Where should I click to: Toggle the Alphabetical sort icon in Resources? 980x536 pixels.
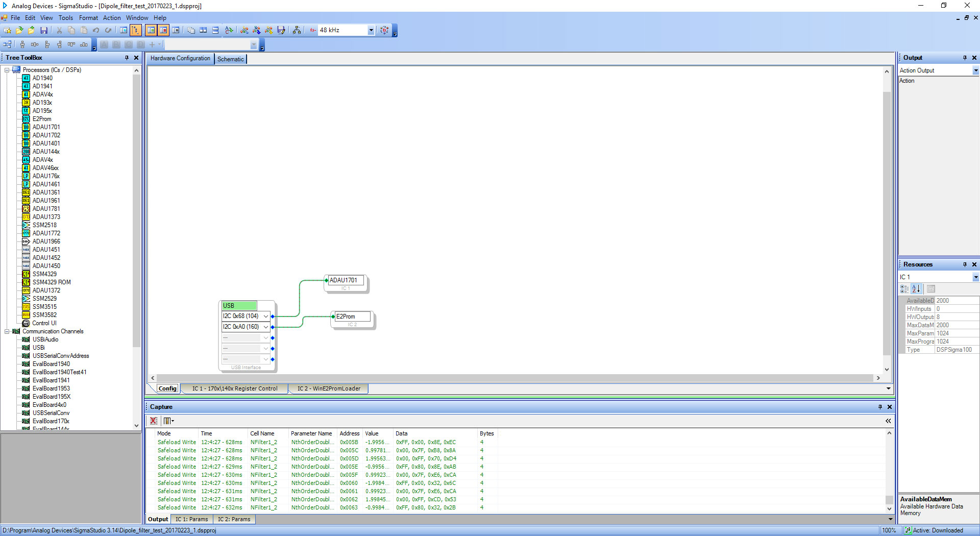point(916,289)
